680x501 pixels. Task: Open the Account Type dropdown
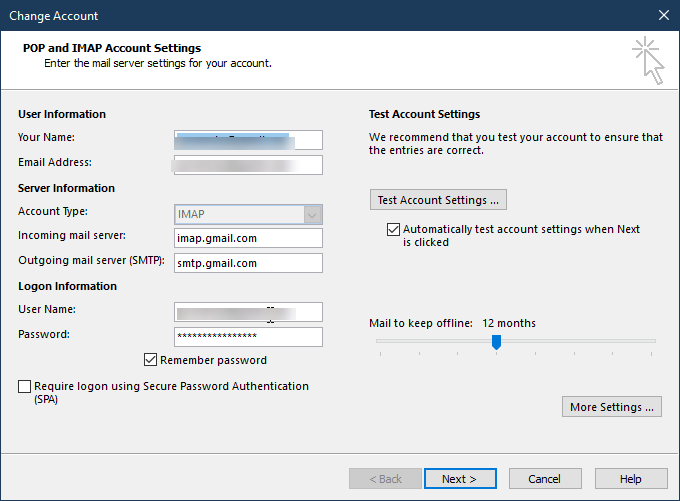(312, 213)
